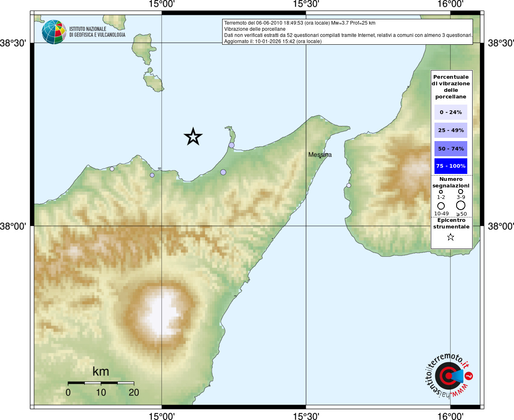Select the 10-49 reports circle in legend
514x420 pixels.
coord(441,206)
